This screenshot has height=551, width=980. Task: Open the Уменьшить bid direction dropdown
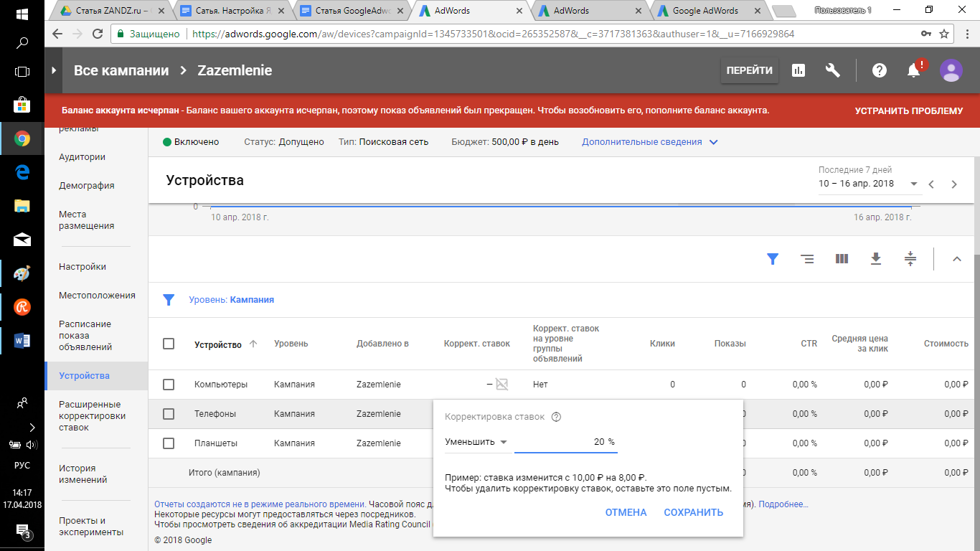tap(476, 442)
